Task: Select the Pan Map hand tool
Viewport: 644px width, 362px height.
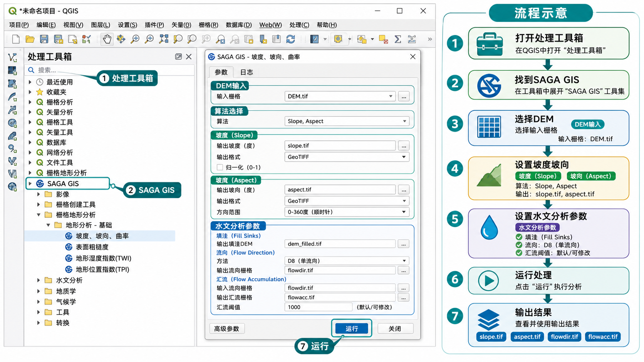Action: 107,39
